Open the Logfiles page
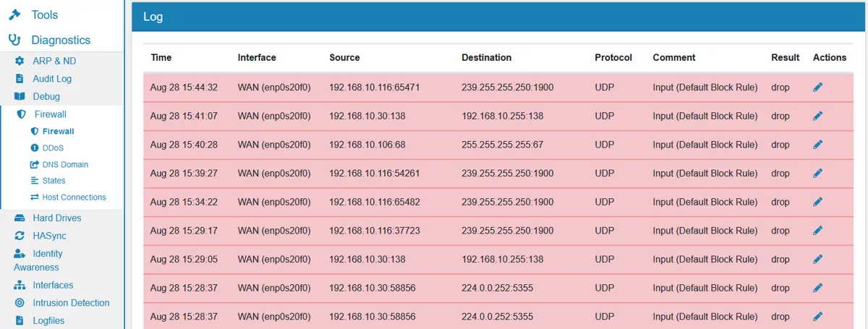The width and height of the screenshot is (868, 329). (x=48, y=320)
